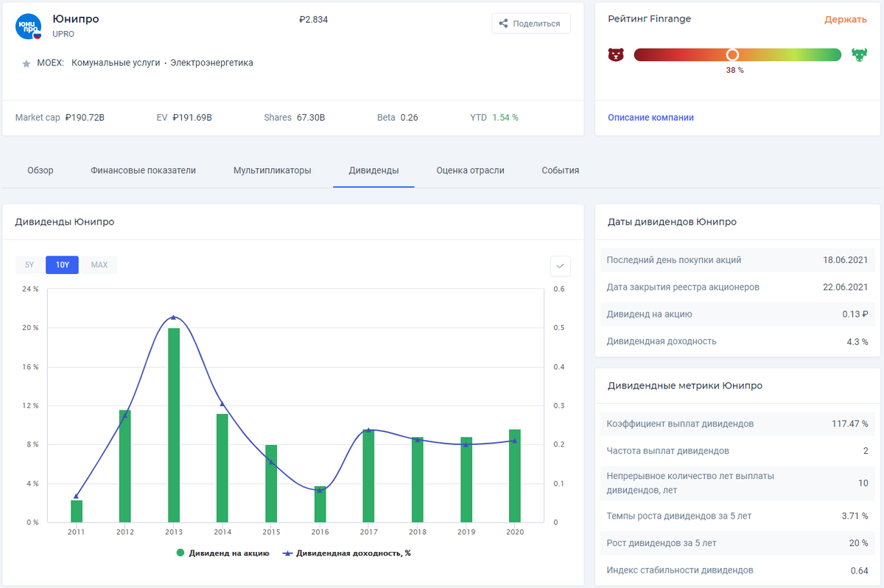Click the Юнипро company logo
Viewport: 884px width, 588px height.
[29, 26]
